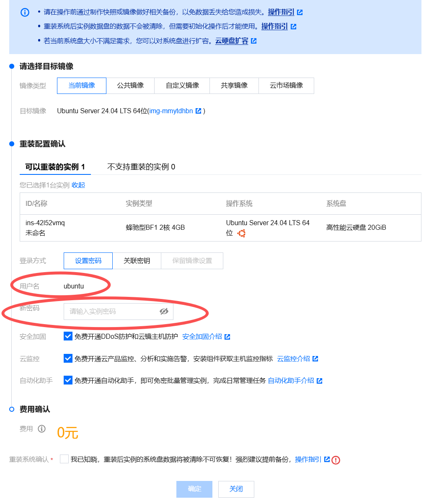The image size is (429, 504).
Task: Open img-mmytdhbn image link
Action: [x=171, y=111]
